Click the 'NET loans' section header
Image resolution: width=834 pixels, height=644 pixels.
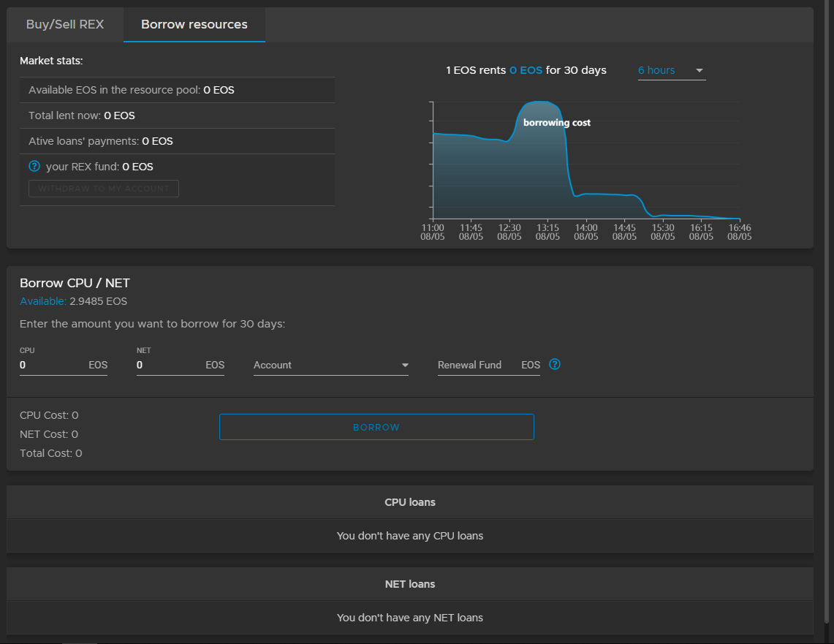[x=410, y=584]
